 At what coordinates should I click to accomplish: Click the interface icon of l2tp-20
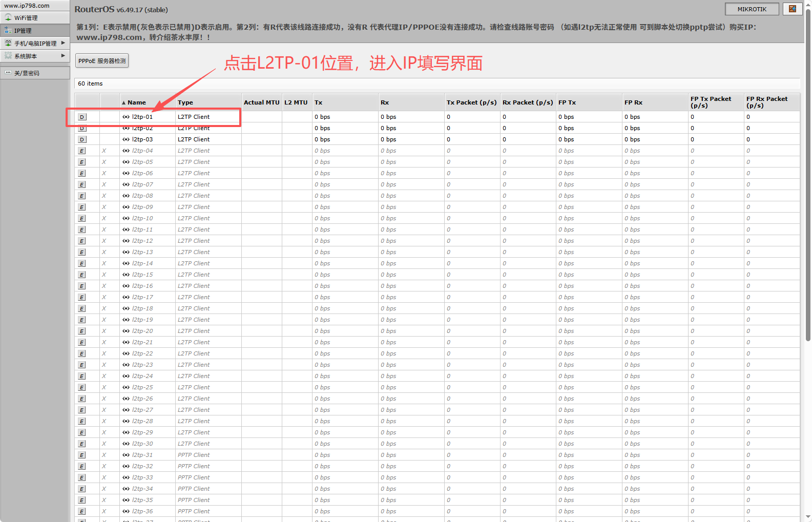click(x=126, y=331)
